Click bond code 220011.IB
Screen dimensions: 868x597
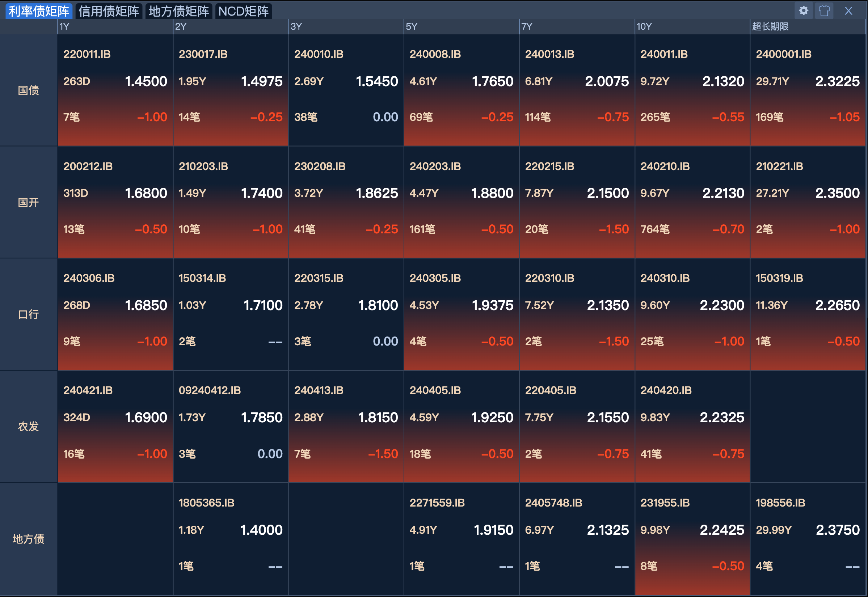(87, 54)
